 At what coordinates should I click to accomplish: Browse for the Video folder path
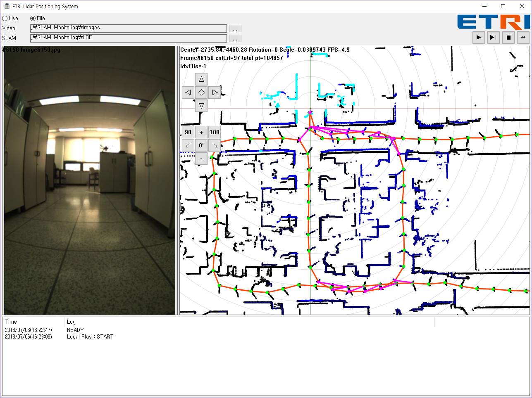[x=235, y=28]
